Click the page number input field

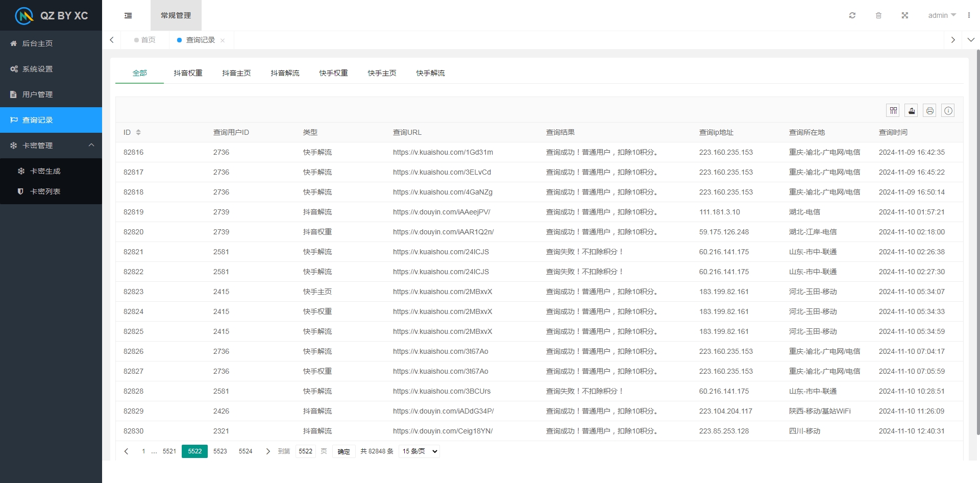point(306,451)
